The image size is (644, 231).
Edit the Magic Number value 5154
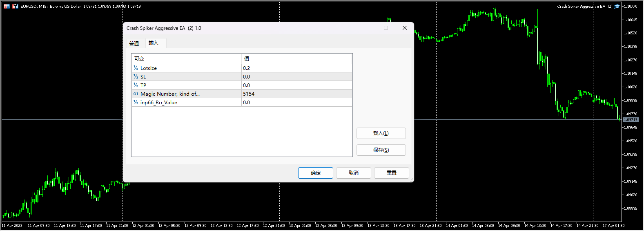click(x=296, y=94)
